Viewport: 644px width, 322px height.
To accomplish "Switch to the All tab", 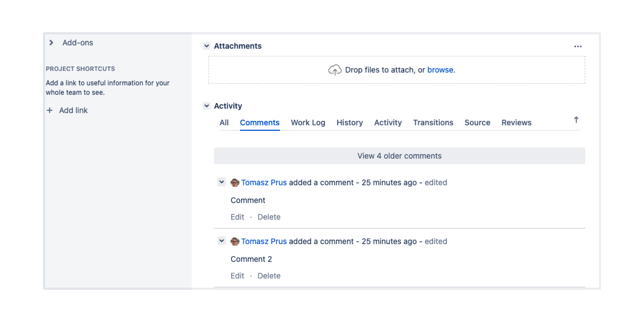I will pos(224,123).
